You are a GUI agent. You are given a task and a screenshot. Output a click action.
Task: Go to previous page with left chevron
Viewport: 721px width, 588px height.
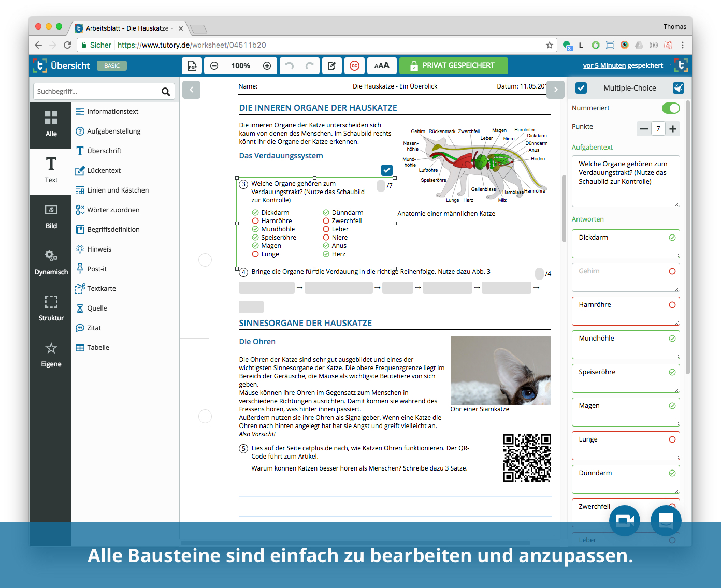(x=191, y=90)
